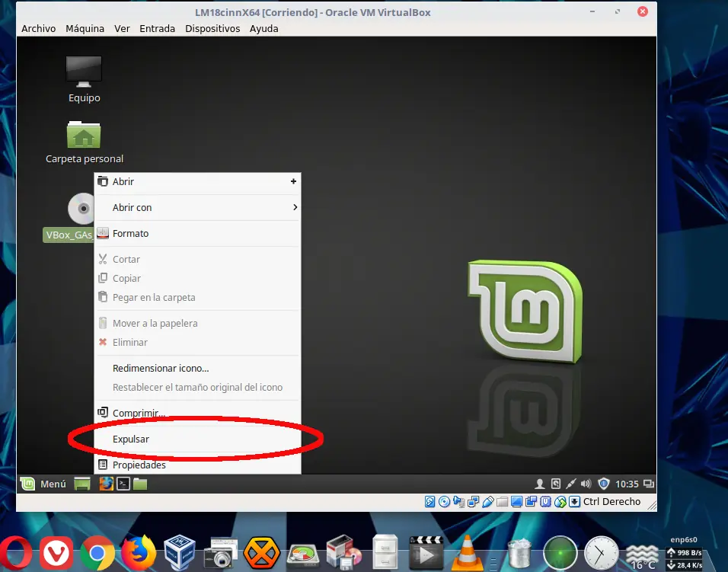Click the VirtualBox keyboard capture indicator
The width and height of the screenshot is (728, 572).
click(574, 501)
